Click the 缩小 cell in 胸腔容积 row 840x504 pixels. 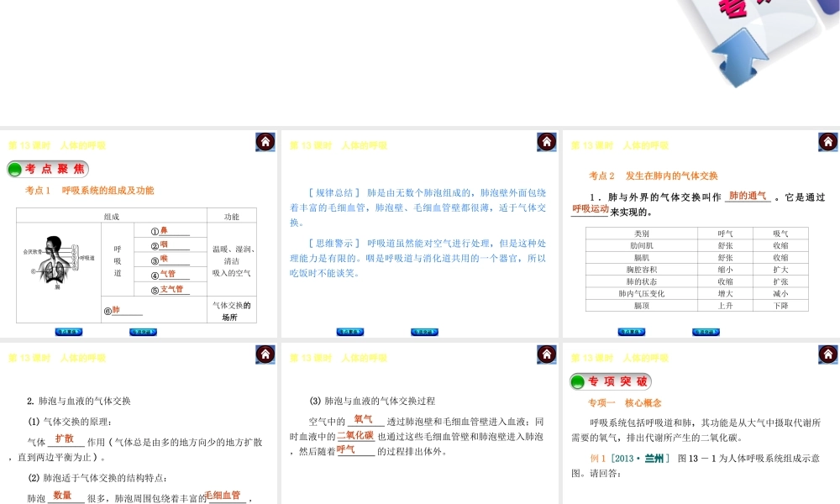click(x=726, y=270)
